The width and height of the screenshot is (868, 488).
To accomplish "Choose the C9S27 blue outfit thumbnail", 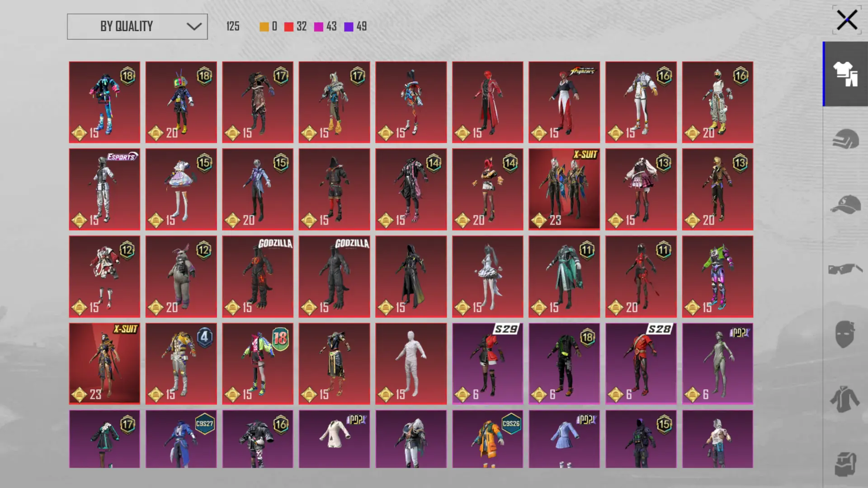I will click(x=181, y=439).
